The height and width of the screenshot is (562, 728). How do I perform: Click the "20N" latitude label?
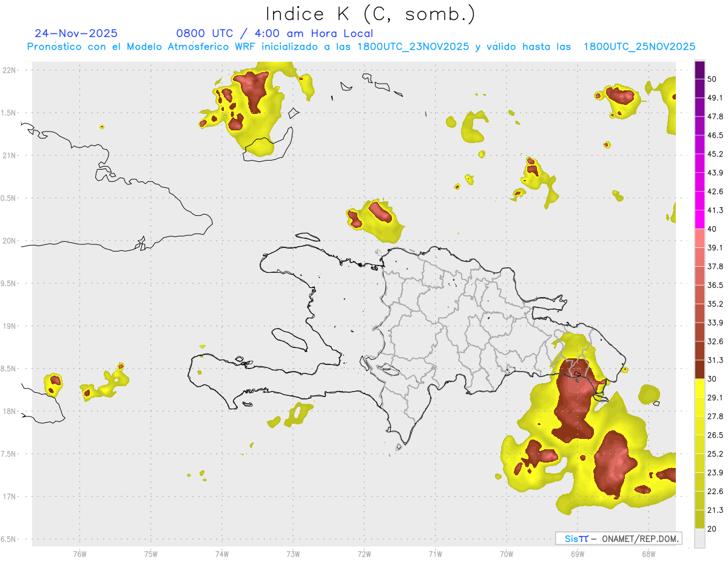[x=10, y=241]
